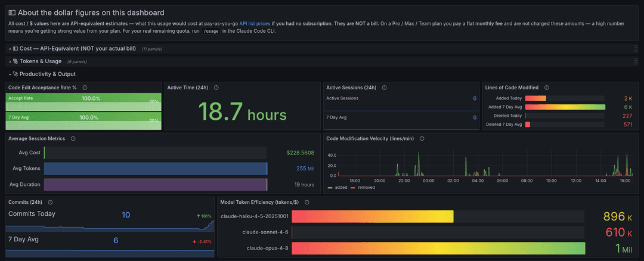
Task: Grab the drag handle on Cost row
Action: tap(636, 49)
